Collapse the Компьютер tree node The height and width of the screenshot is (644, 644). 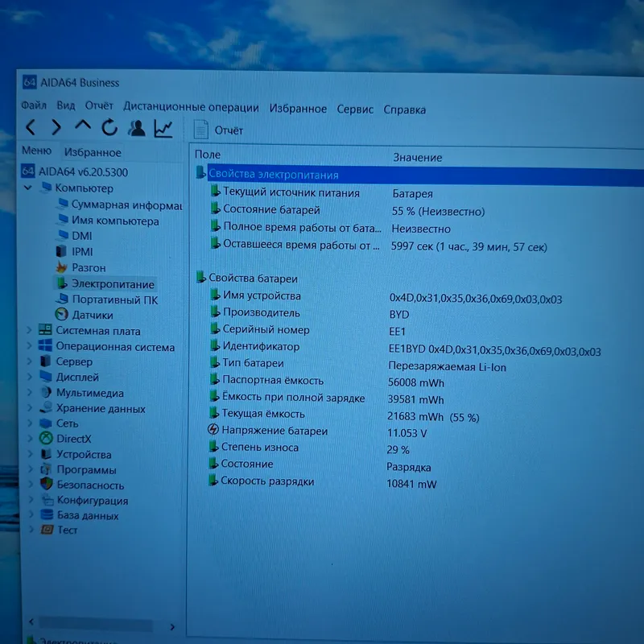28,188
